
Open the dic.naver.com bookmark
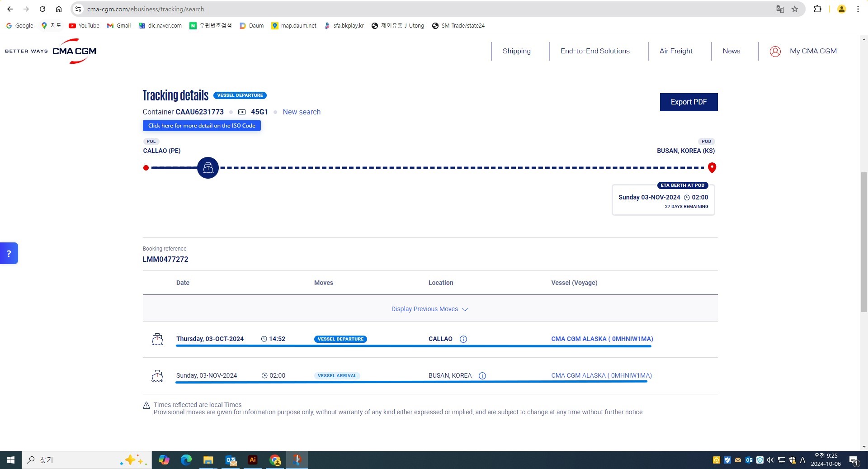pyautogui.click(x=160, y=26)
